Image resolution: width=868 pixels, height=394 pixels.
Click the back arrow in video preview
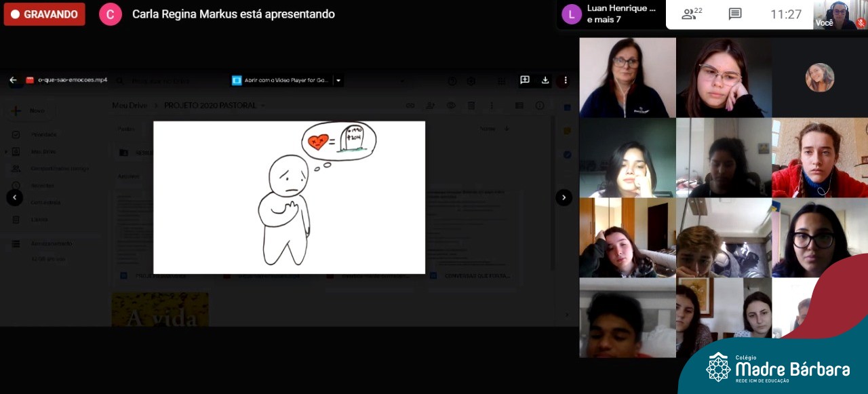[x=13, y=80]
